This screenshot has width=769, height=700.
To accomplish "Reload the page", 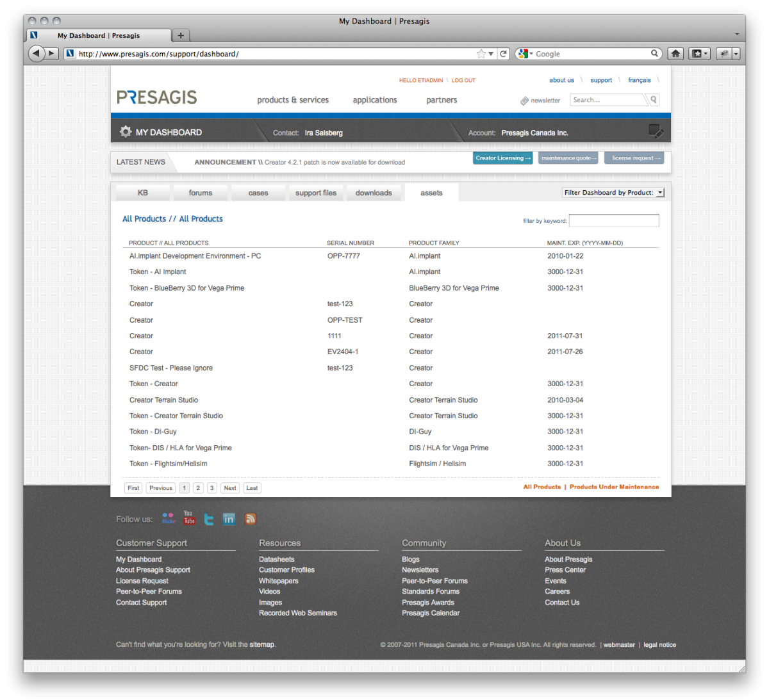I will coord(504,54).
